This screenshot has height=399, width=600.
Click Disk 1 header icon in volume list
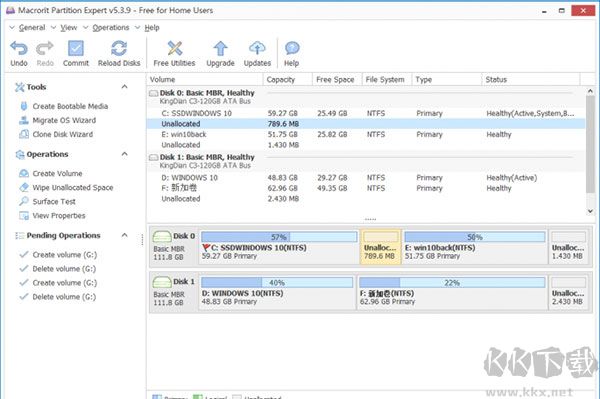pyautogui.click(x=153, y=157)
